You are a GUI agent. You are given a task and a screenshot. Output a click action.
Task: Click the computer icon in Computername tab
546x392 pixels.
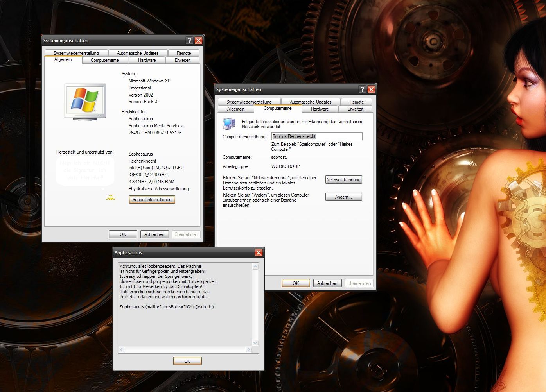click(x=229, y=124)
